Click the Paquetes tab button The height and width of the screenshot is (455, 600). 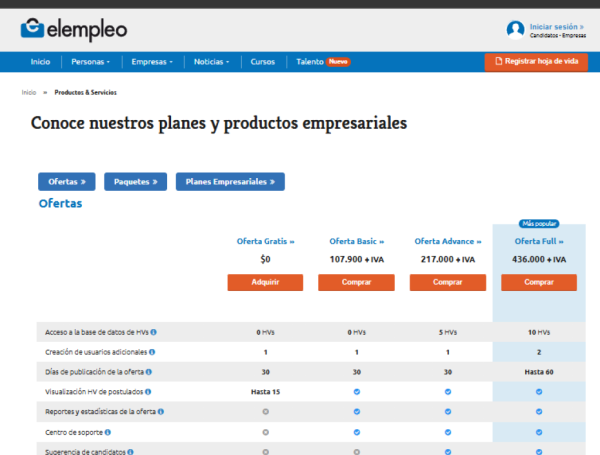(x=135, y=181)
